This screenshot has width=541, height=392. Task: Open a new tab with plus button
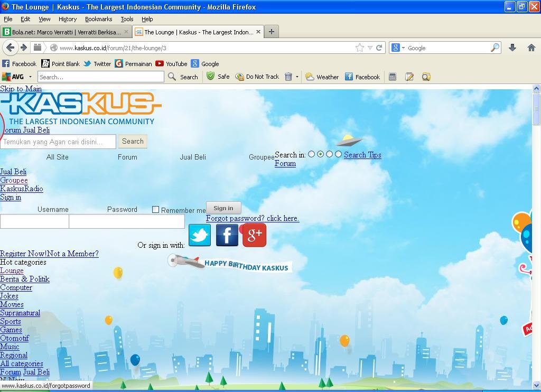272,32
